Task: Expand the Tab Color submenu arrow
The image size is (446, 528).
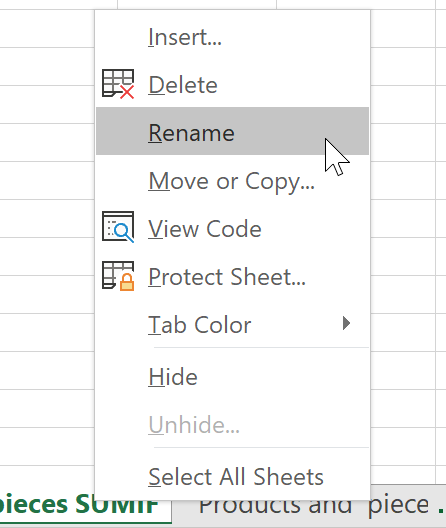Action: pos(346,323)
